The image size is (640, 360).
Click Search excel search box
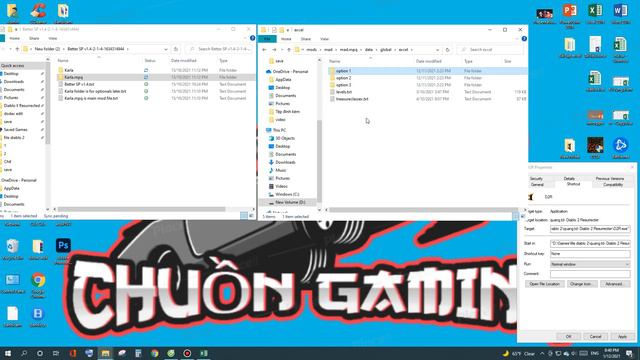coord(490,49)
